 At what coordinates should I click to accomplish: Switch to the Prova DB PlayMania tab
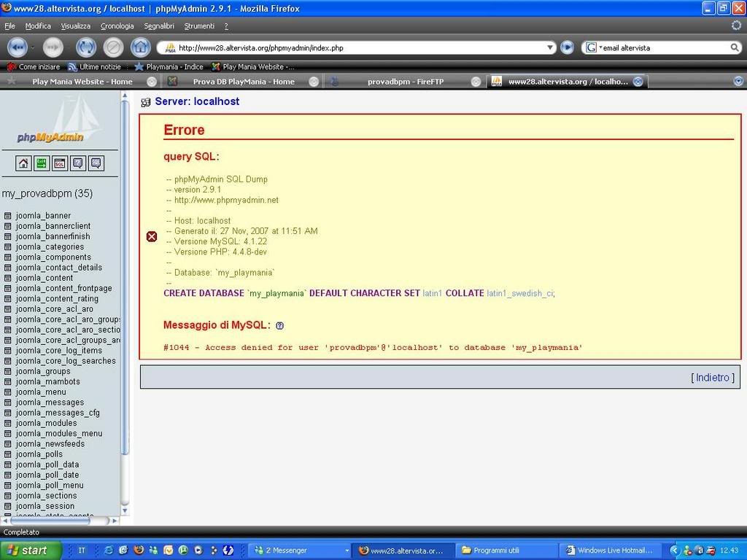[243, 82]
